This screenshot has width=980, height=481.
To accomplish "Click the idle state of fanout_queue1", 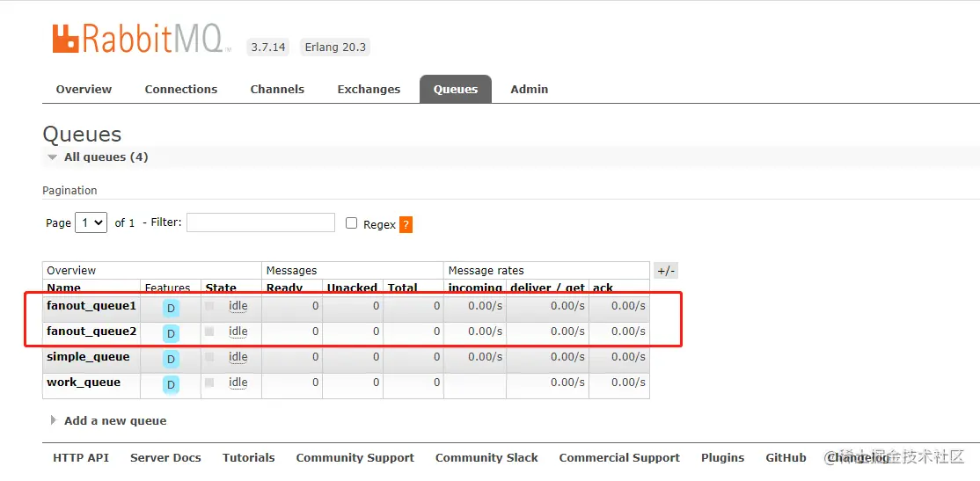I will click(238, 306).
